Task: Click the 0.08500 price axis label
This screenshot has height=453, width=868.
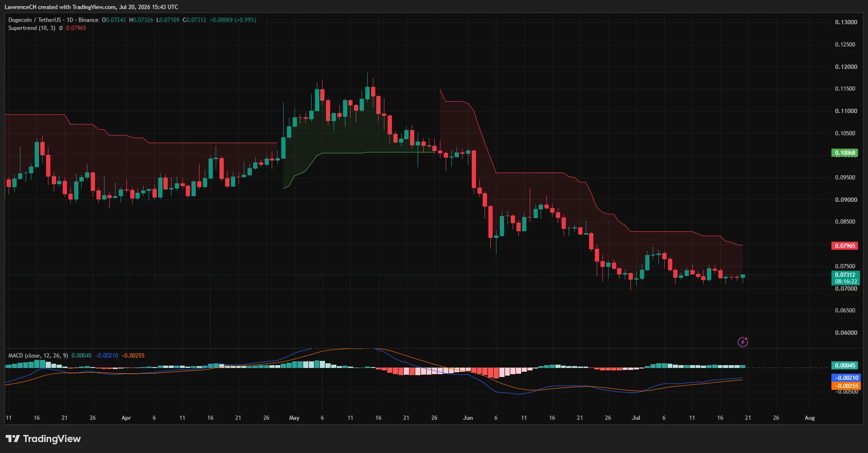Action: 846,222
